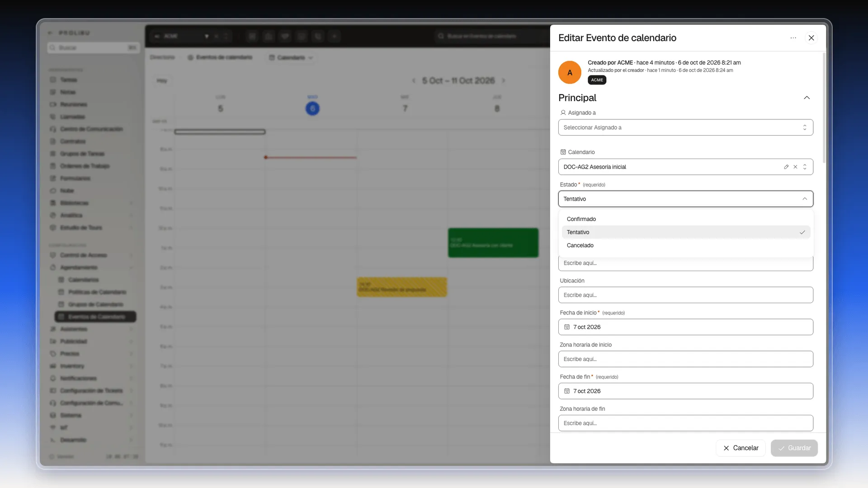Screen dimensions: 868x488
Task: Focus the Ubicación text field
Action: [x=685, y=295]
